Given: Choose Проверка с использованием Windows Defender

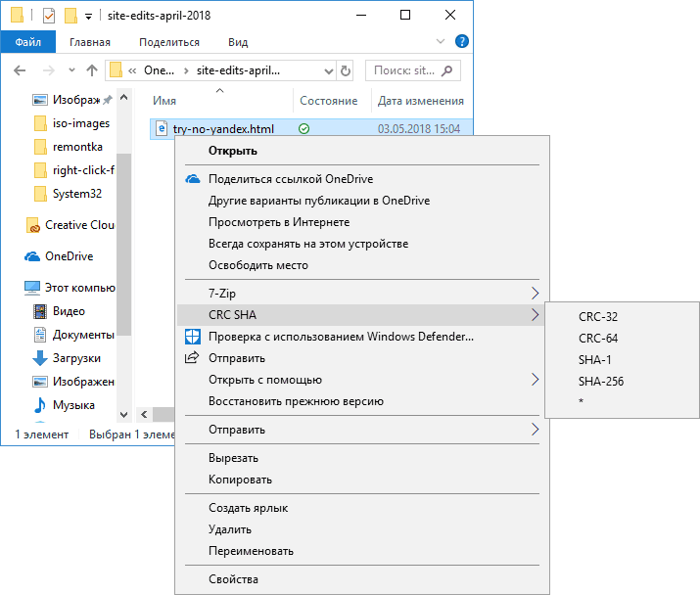Looking at the screenshot, I should [362, 337].
